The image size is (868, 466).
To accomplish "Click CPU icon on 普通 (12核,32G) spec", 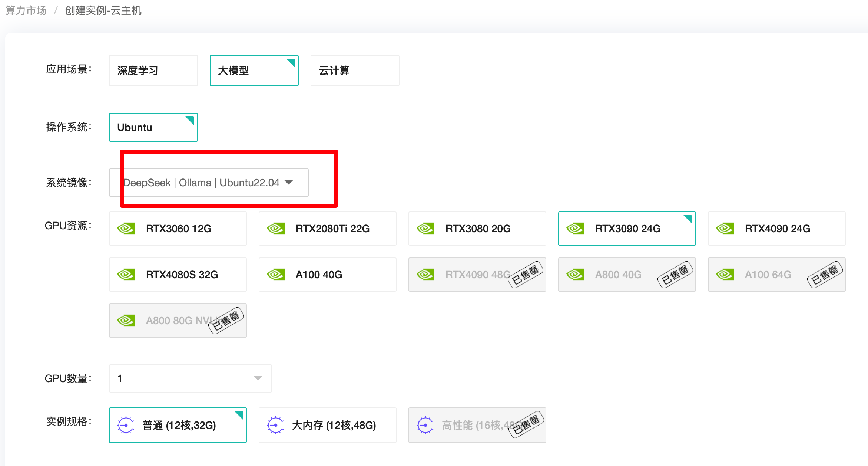I will pos(126,425).
